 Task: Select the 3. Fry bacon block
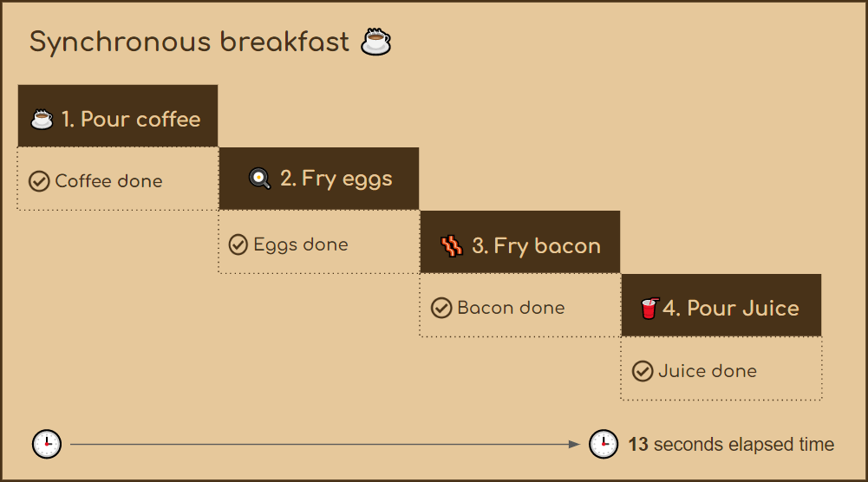coord(520,242)
